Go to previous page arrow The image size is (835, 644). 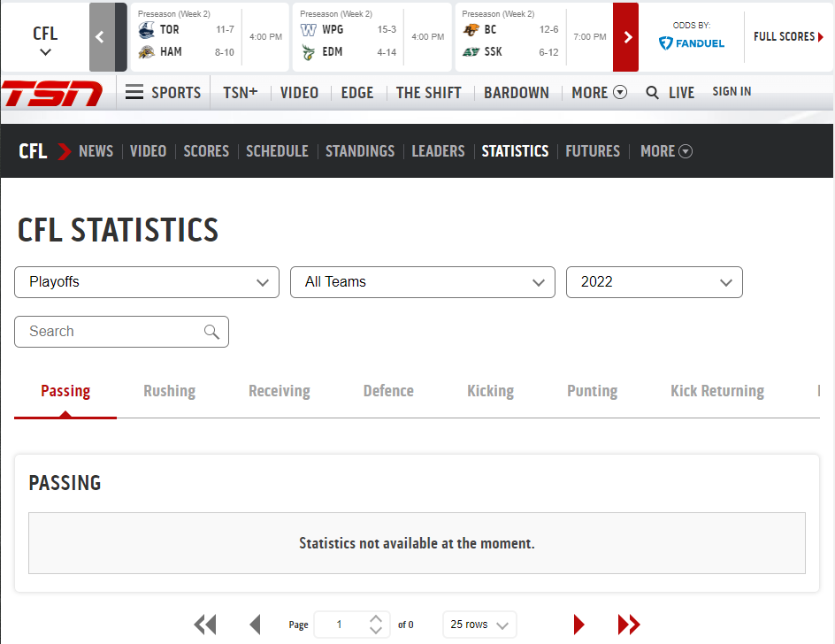(x=256, y=625)
